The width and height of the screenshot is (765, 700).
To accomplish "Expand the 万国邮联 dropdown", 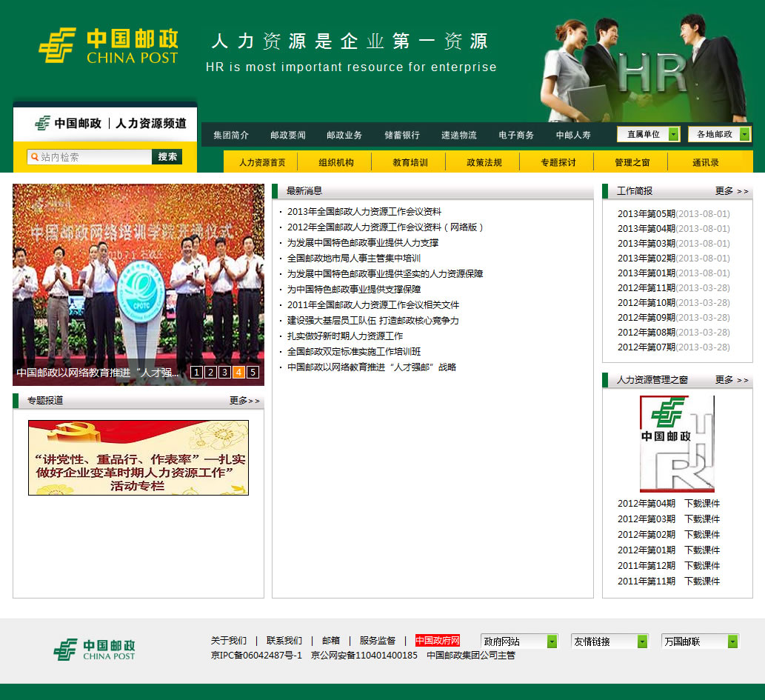I will tap(700, 641).
